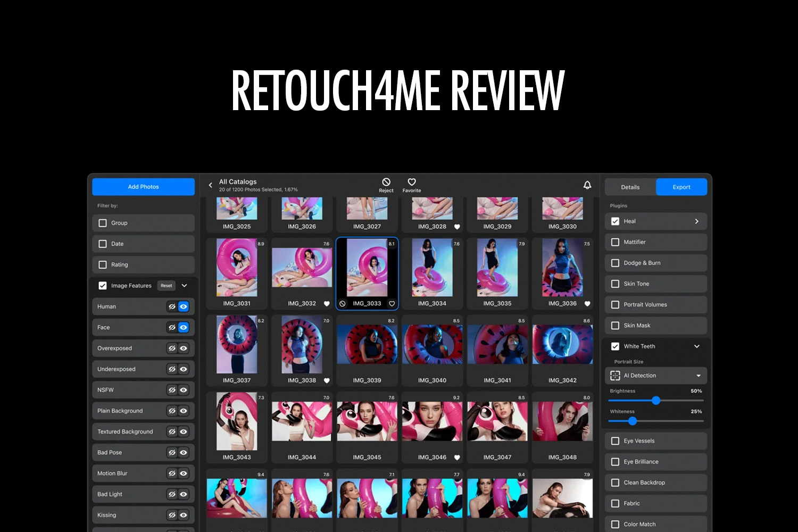Check the Group filter checkbox
This screenshot has height=532, width=798.
pos(103,223)
